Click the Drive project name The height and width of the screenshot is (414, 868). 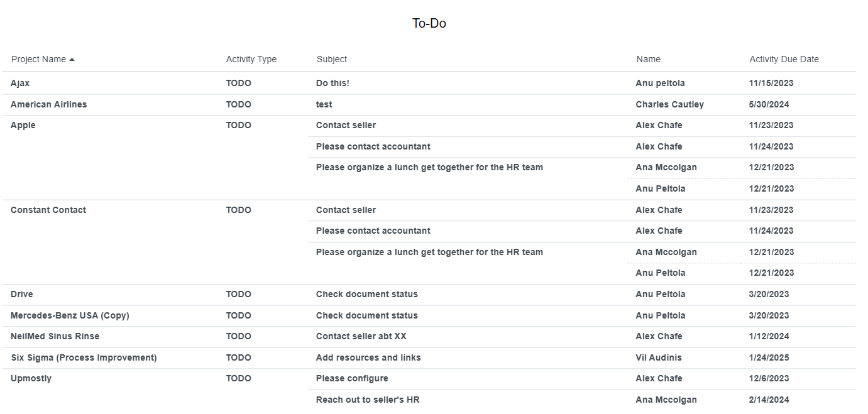(22, 294)
